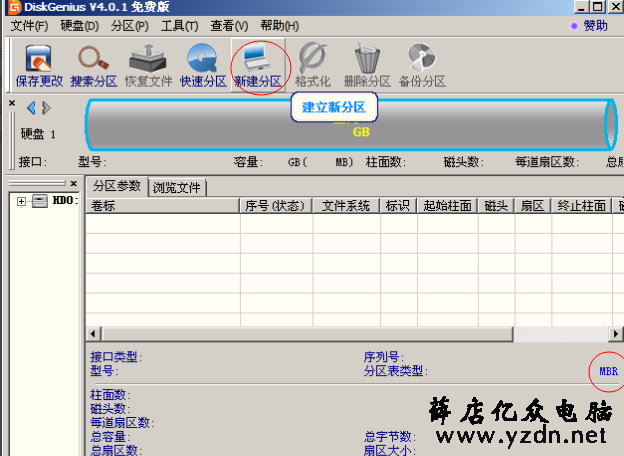Viewport: 624px width, 456px height.
Task: Click the 序号(状态) column header
Action: point(276,206)
